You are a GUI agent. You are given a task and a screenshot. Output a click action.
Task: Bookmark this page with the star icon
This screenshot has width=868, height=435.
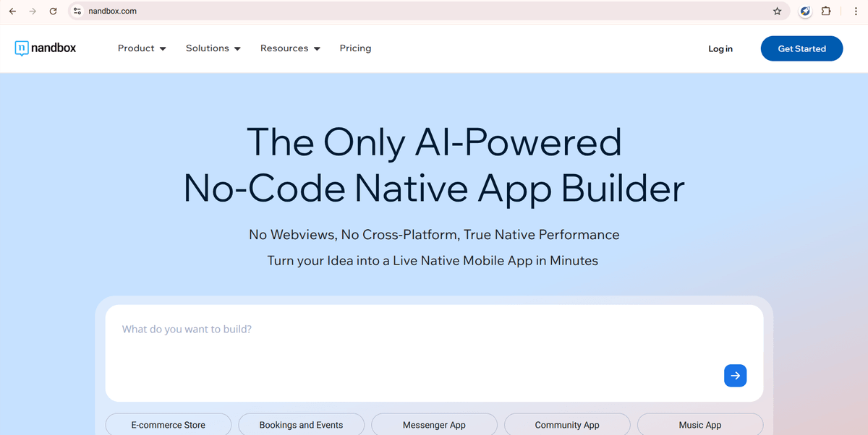tap(777, 11)
